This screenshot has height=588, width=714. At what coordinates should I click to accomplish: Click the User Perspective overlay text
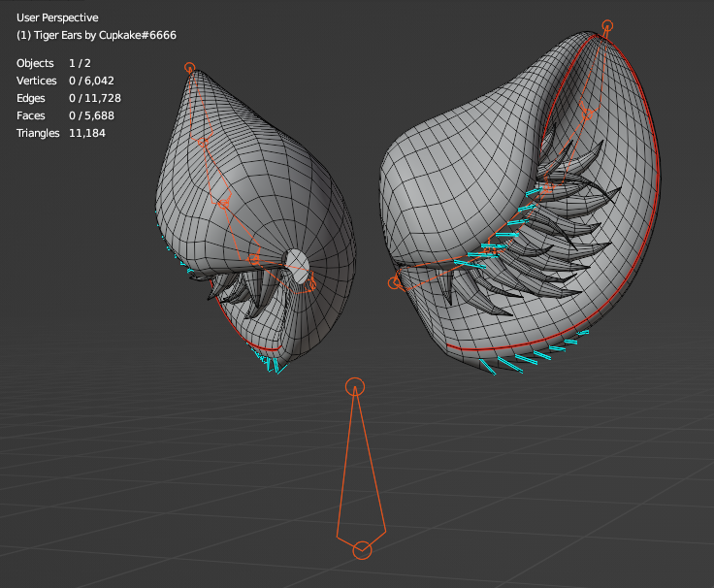point(57,17)
